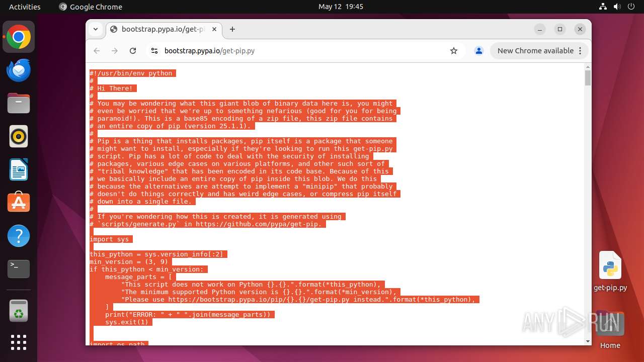The width and height of the screenshot is (644, 362).
Task: Click the browser forward arrow
Action: [x=115, y=51]
